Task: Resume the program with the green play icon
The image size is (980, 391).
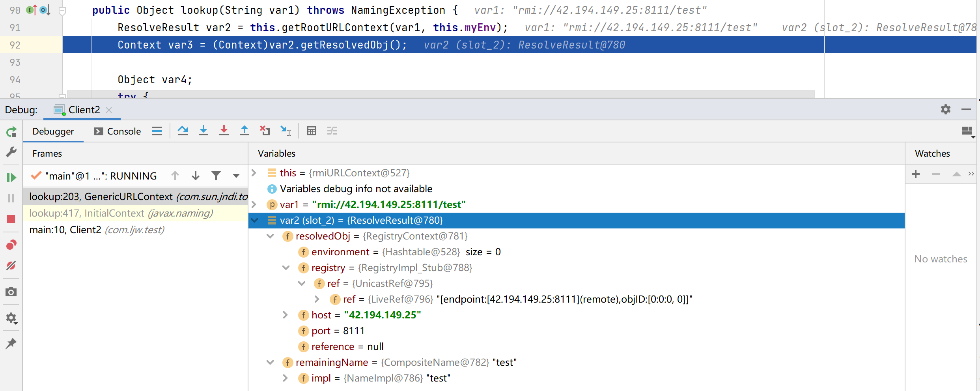Action: tap(11, 178)
